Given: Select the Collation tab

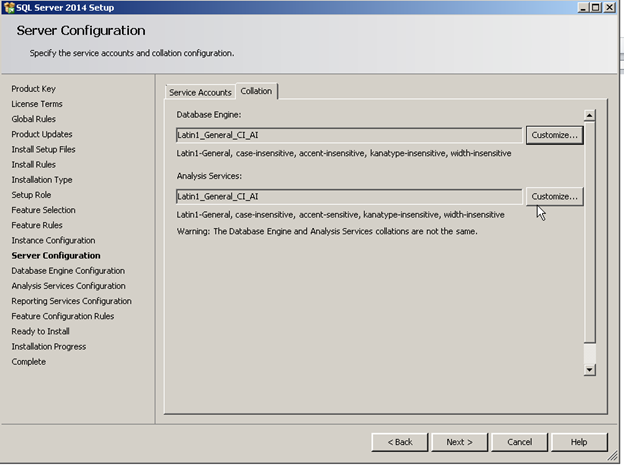Looking at the screenshot, I should pyautogui.click(x=256, y=91).
